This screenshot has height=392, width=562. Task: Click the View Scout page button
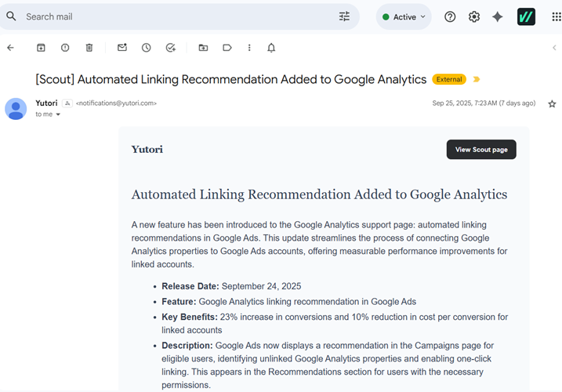(480, 150)
